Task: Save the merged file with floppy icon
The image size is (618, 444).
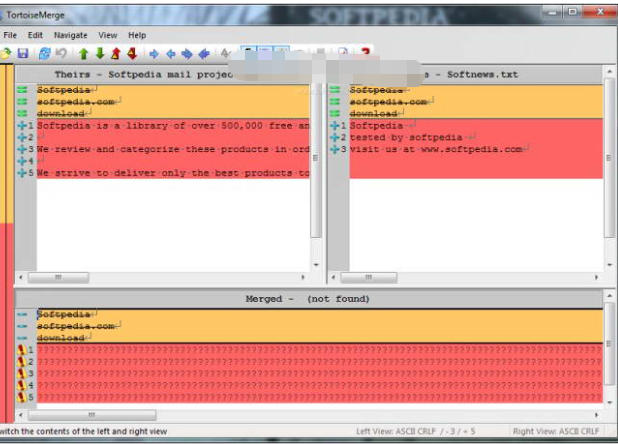Action: click(23, 53)
